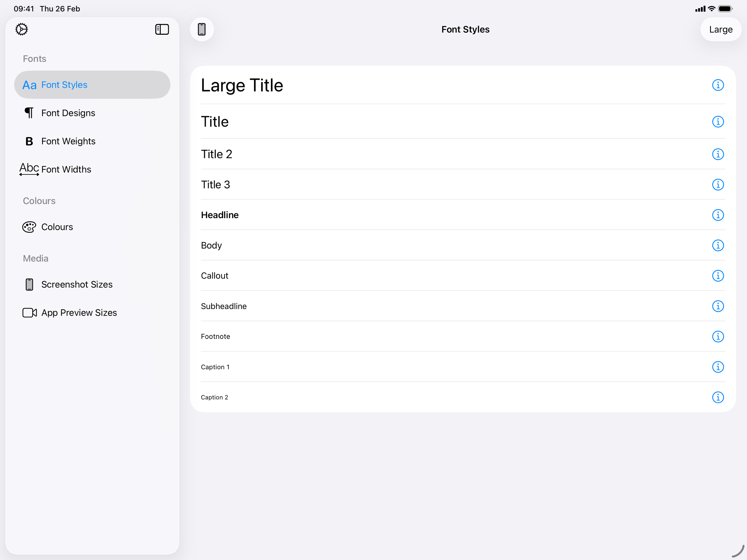Open Colours palette sidebar item
Viewport: 747px width, 560px height.
57,227
